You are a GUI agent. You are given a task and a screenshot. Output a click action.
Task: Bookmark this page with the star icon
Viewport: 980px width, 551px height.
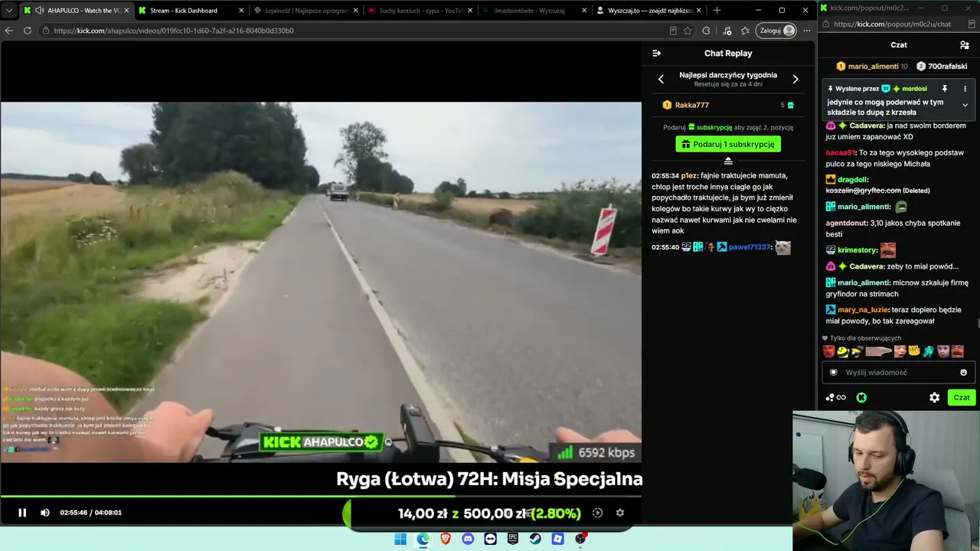point(688,31)
